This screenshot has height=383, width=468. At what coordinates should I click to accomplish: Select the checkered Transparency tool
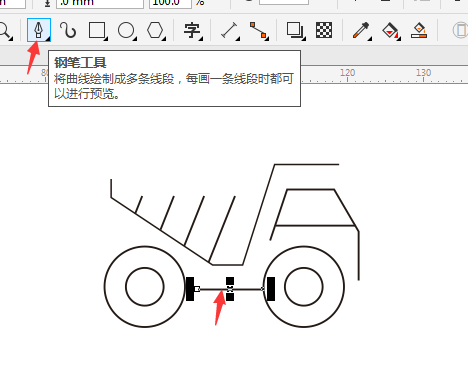click(324, 30)
